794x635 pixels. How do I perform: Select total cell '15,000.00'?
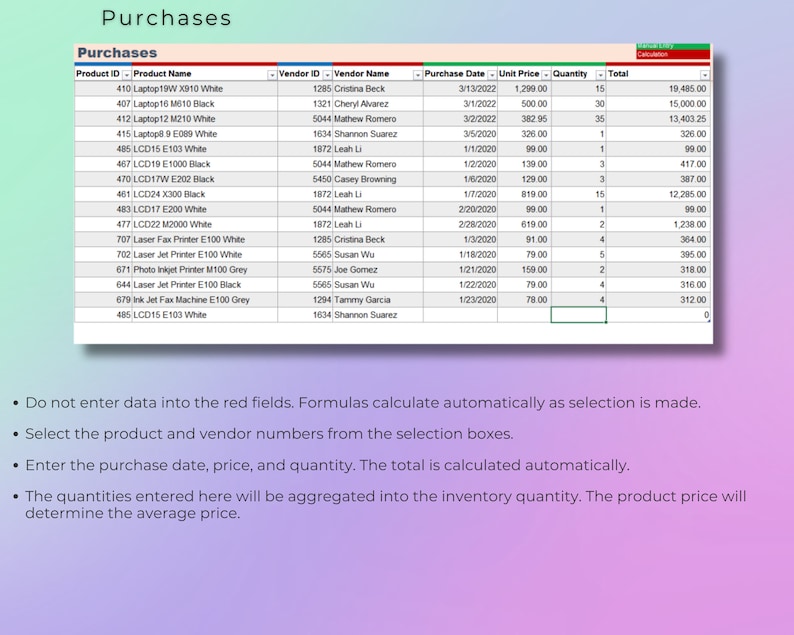pyautogui.click(x=658, y=104)
